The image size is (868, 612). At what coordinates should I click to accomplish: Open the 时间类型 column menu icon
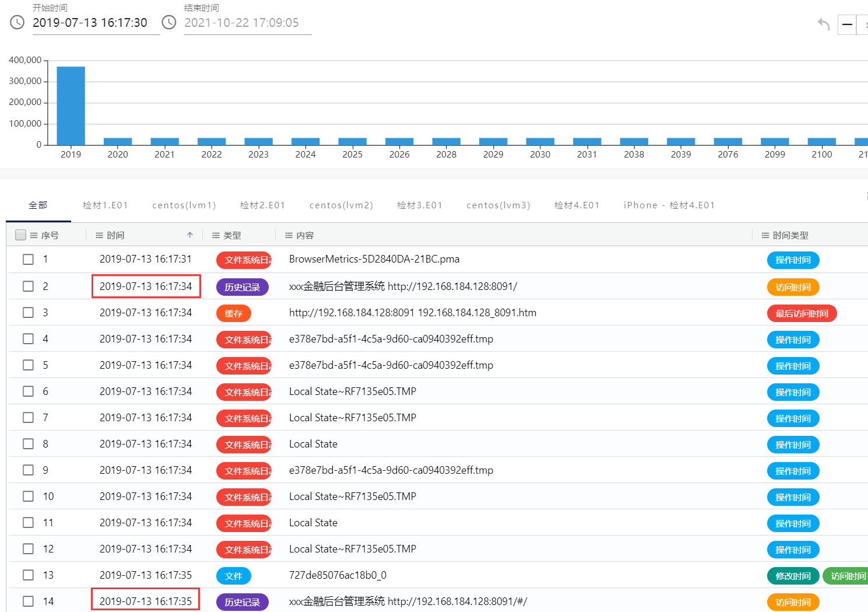(765, 235)
